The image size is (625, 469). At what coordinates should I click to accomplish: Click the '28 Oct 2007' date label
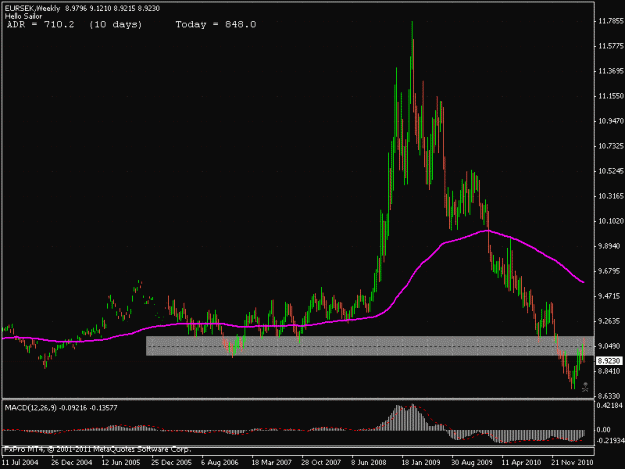coord(321,463)
